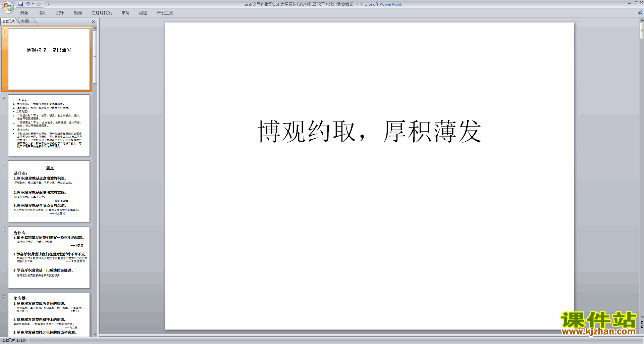644x344 pixels.
Task: Select slide 5 thumbnail starting 怎么做
Action: tap(49, 315)
